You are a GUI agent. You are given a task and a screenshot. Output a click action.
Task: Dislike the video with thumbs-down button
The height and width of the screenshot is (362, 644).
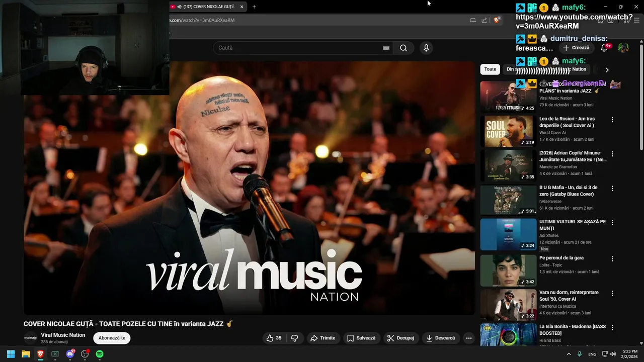pyautogui.click(x=295, y=338)
